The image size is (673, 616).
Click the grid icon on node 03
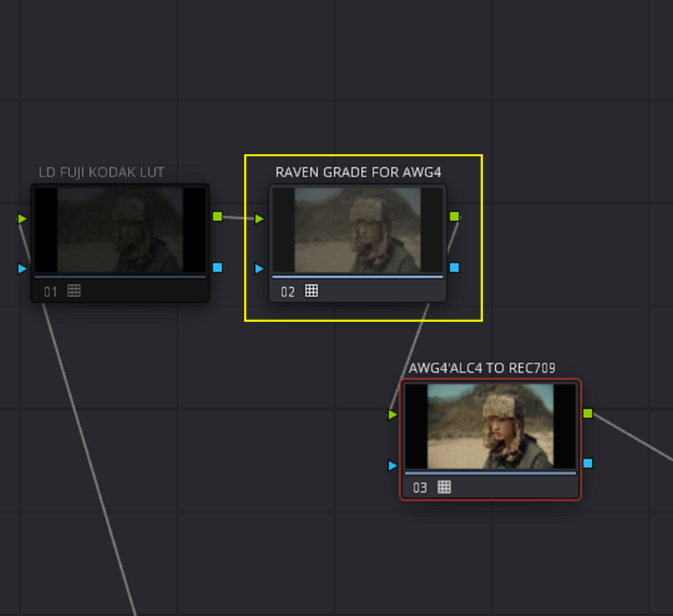tap(444, 487)
